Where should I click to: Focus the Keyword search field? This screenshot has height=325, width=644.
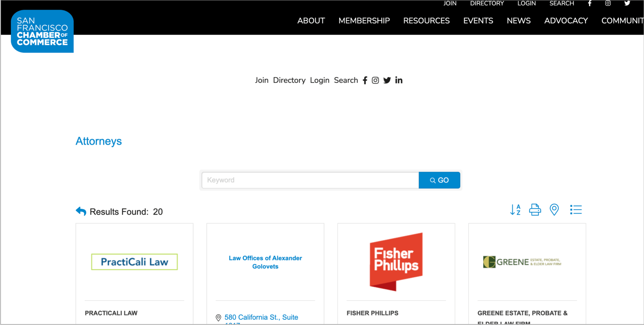point(310,180)
